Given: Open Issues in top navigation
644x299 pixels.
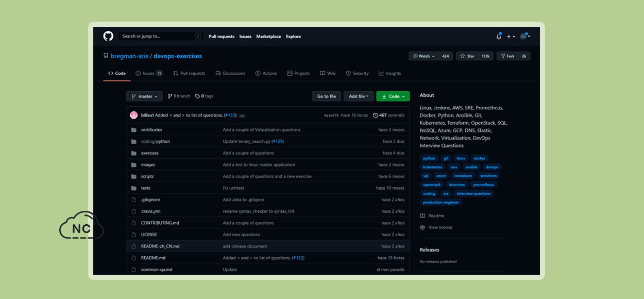Looking at the screenshot, I should [245, 37].
